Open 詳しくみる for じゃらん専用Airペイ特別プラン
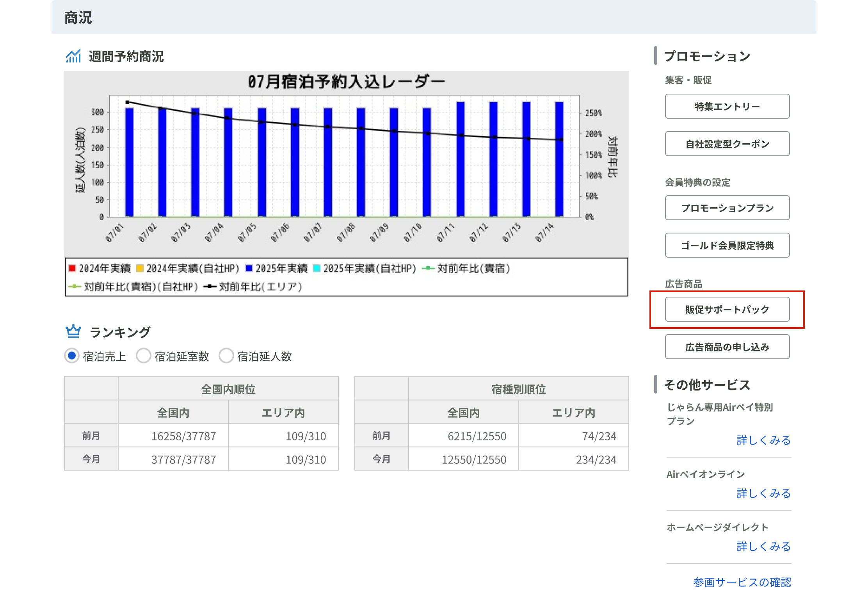The image size is (868, 602). [x=763, y=440]
